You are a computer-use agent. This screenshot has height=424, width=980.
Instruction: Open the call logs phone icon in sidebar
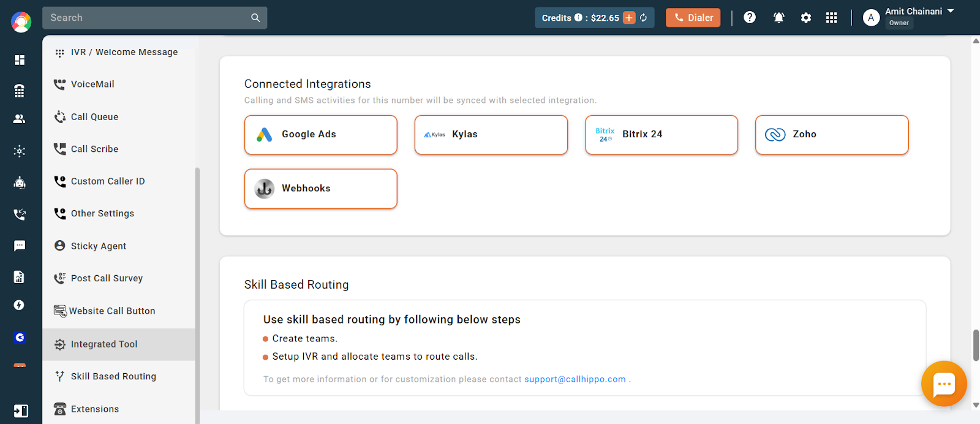pos(20,214)
